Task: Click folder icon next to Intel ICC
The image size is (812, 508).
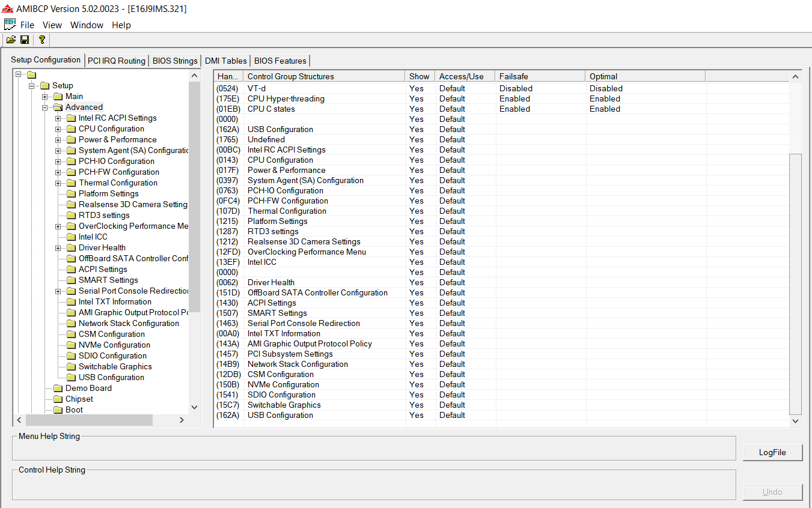Action: tap(71, 237)
